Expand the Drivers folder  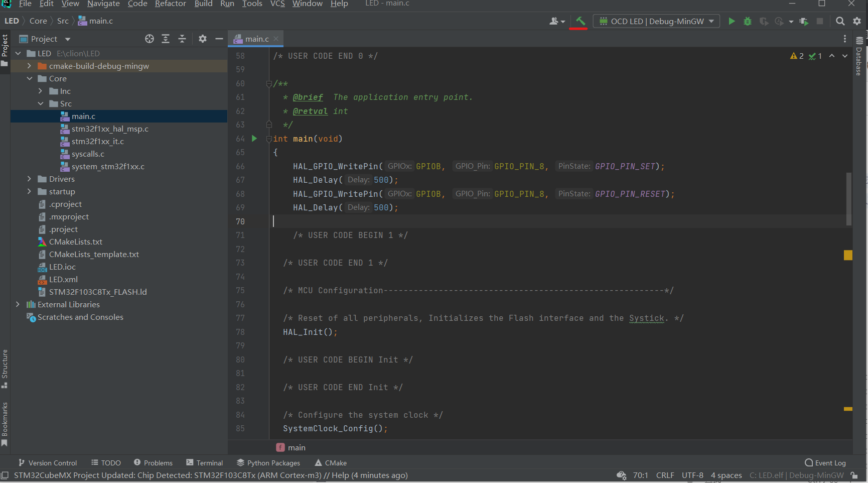click(x=29, y=179)
